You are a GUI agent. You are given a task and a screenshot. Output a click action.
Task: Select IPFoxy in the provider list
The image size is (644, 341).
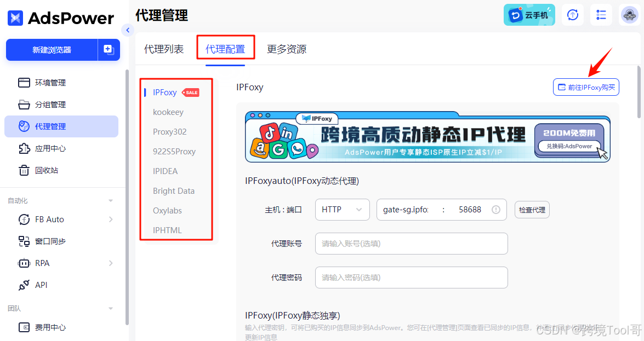point(164,93)
